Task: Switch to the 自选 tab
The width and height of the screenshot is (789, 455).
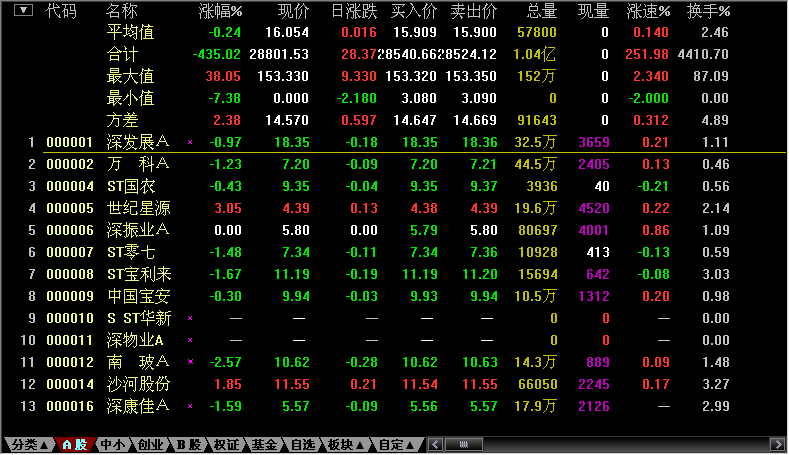Action: (x=302, y=445)
